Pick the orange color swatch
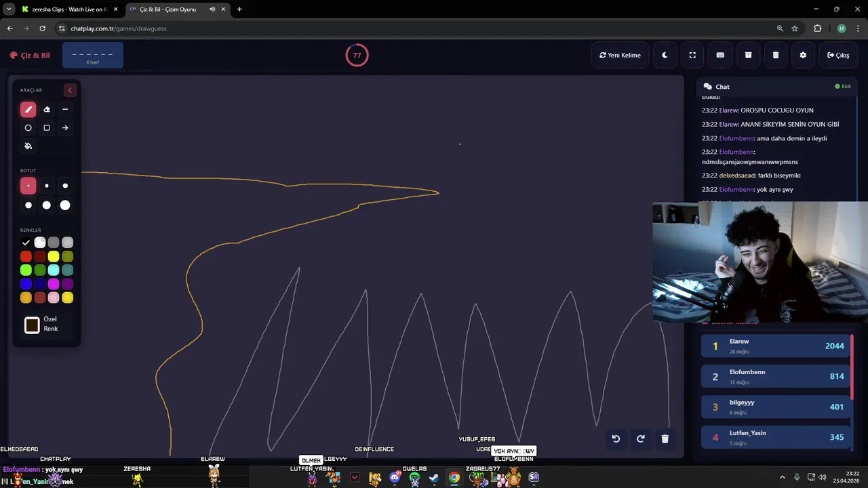Viewport: 868px width, 488px height. coord(26,298)
